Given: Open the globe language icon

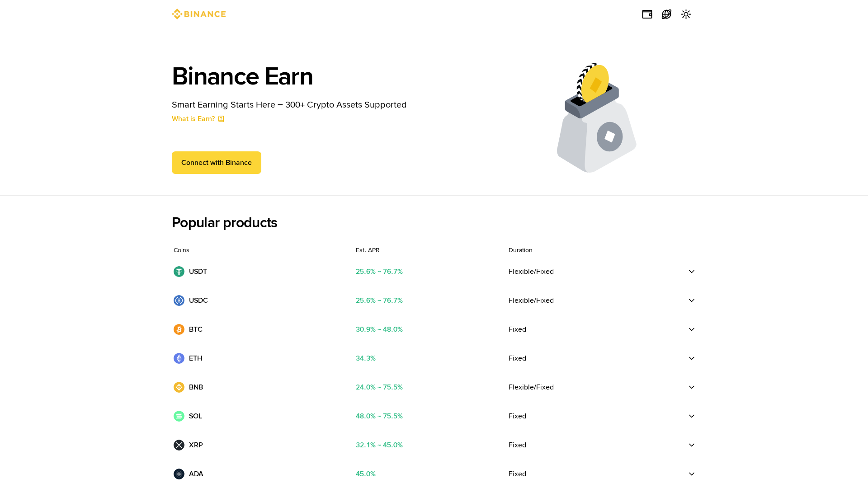Looking at the screenshot, I should pos(666,14).
